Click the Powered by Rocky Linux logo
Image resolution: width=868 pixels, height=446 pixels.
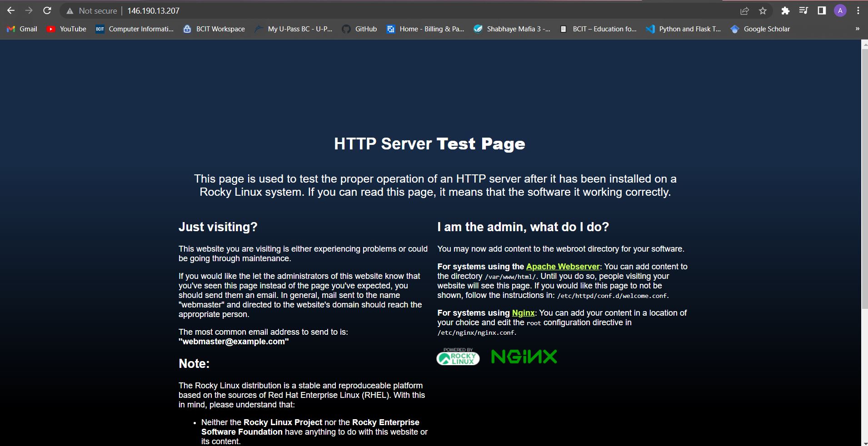pyautogui.click(x=458, y=357)
